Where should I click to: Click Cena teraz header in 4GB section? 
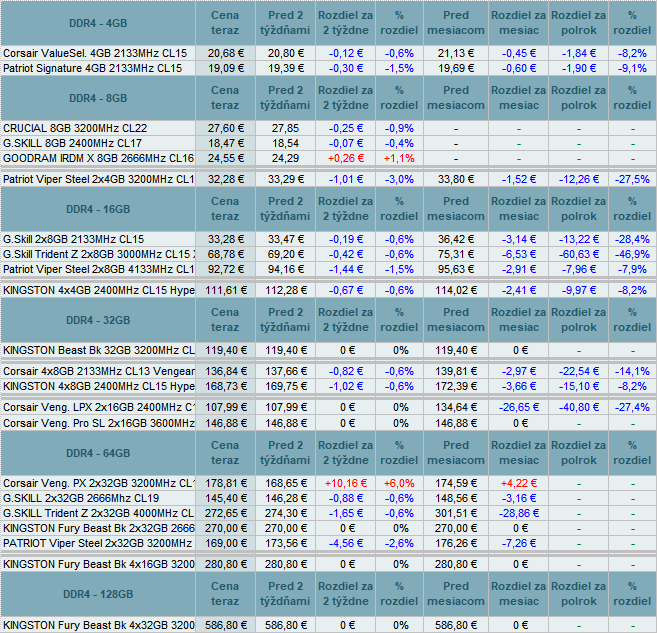pyautogui.click(x=225, y=23)
